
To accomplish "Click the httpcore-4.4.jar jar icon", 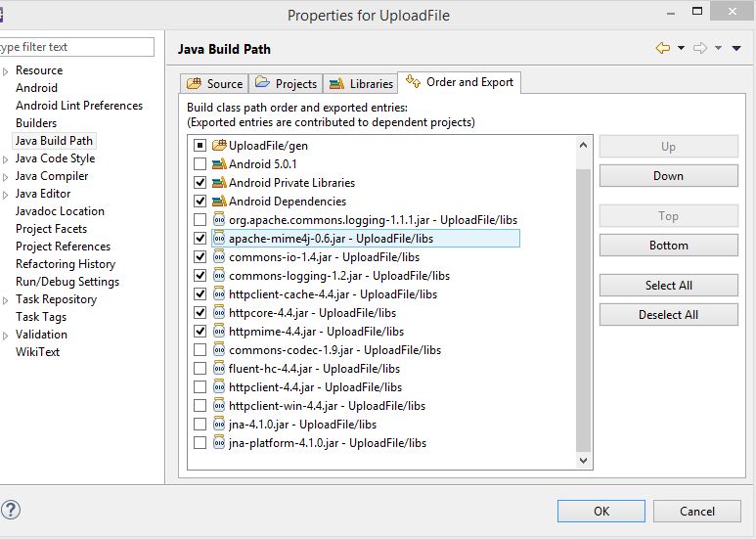I will coord(219,312).
